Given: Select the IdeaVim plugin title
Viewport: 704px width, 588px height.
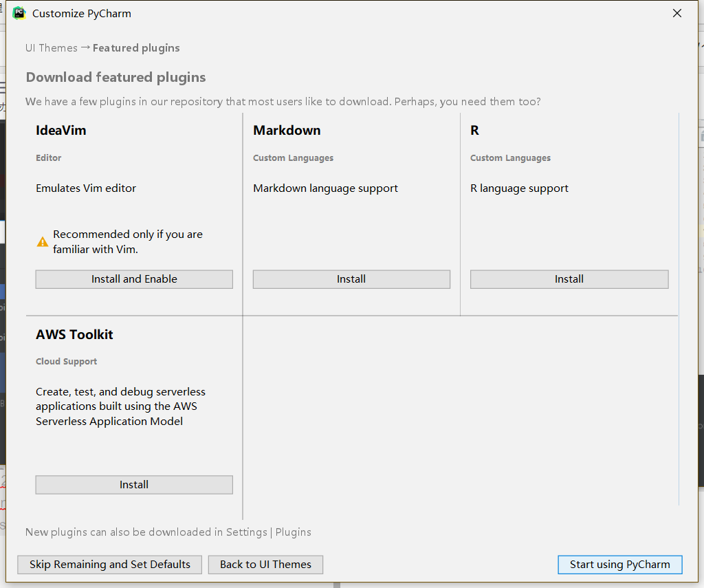Looking at the screenshot, I should (60, 130).
